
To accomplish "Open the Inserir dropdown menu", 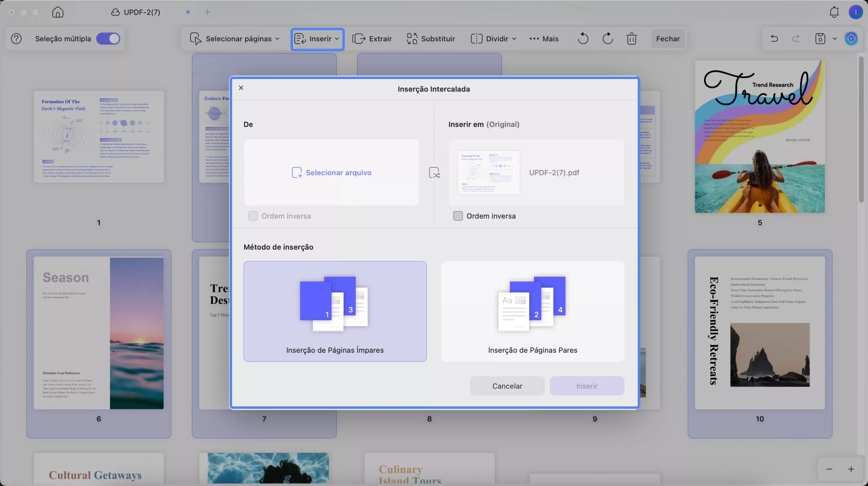I will coord(317,39).
